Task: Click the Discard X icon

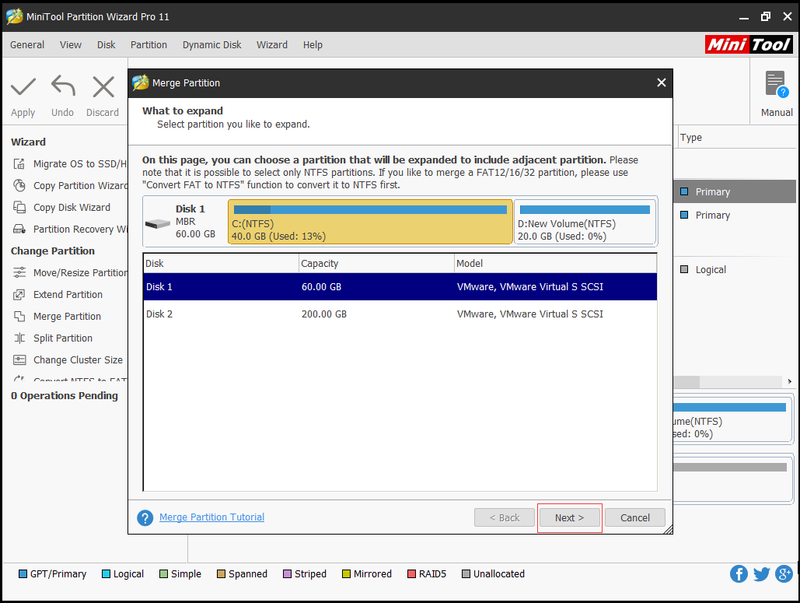Action: point(103,87)
